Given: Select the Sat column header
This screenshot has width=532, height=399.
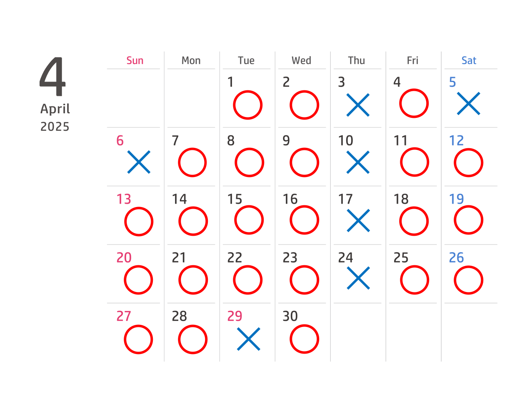Looking at the screenshot, I should click(x=469, y=60).
